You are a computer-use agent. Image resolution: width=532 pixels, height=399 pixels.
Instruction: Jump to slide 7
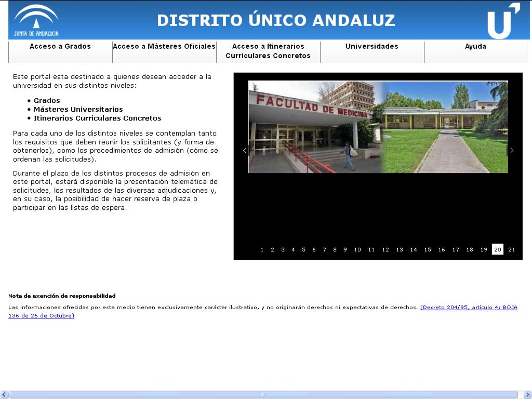(x=325, y=250)
